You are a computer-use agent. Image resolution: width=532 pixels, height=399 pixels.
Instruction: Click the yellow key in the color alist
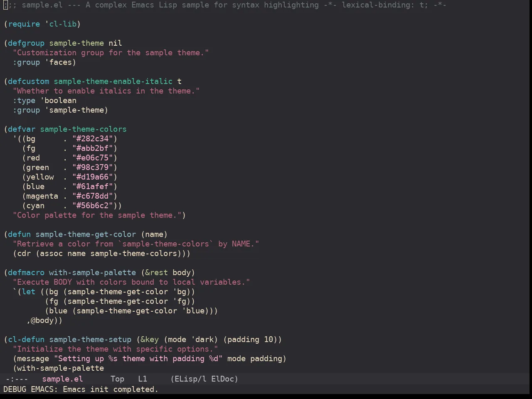click(x=40, y=177)
